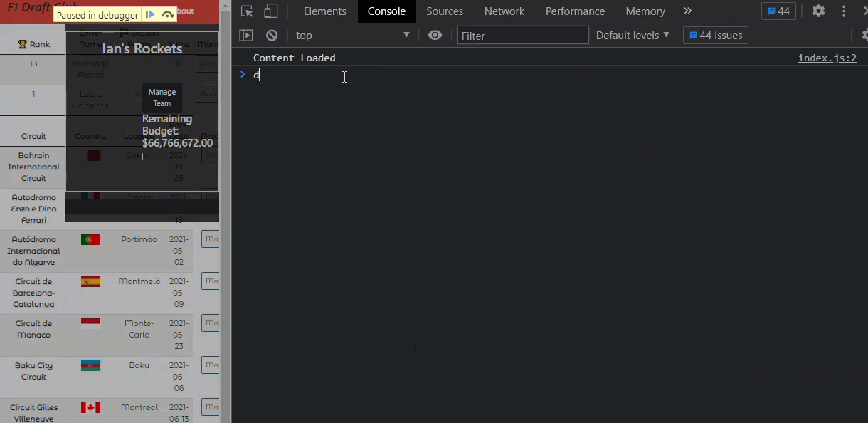868x423 pixels.
Task: Click the Montreal location cell
Action: tap(139, 407)
